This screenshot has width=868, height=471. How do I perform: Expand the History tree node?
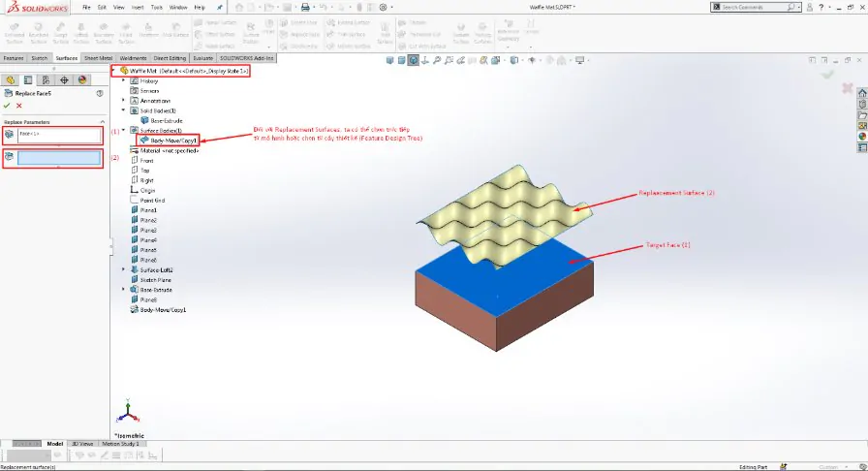123,80
